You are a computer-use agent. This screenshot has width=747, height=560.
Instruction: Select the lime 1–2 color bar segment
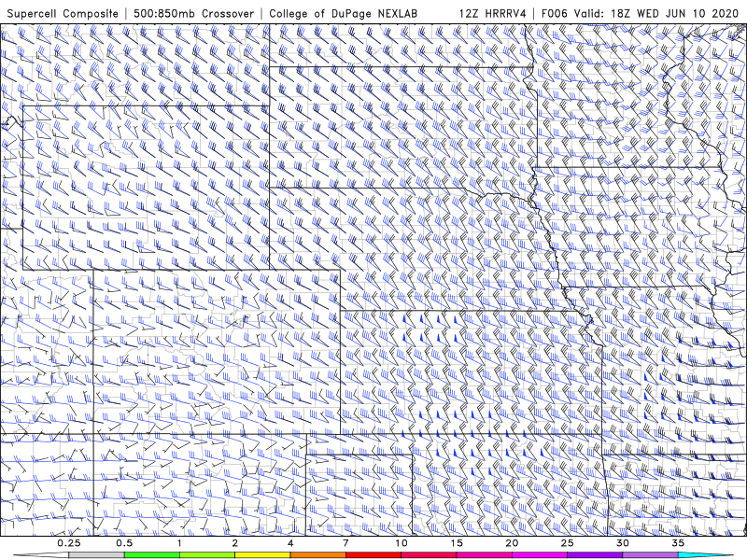pyautogui.click(x=207, y=555)
